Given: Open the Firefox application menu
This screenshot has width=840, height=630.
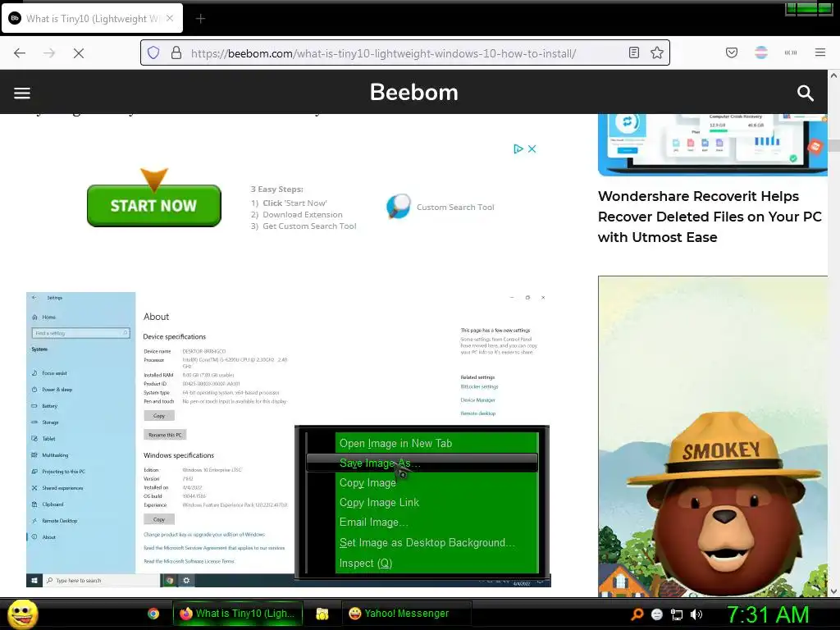Looking at the screenshot, I should (819, 52).
